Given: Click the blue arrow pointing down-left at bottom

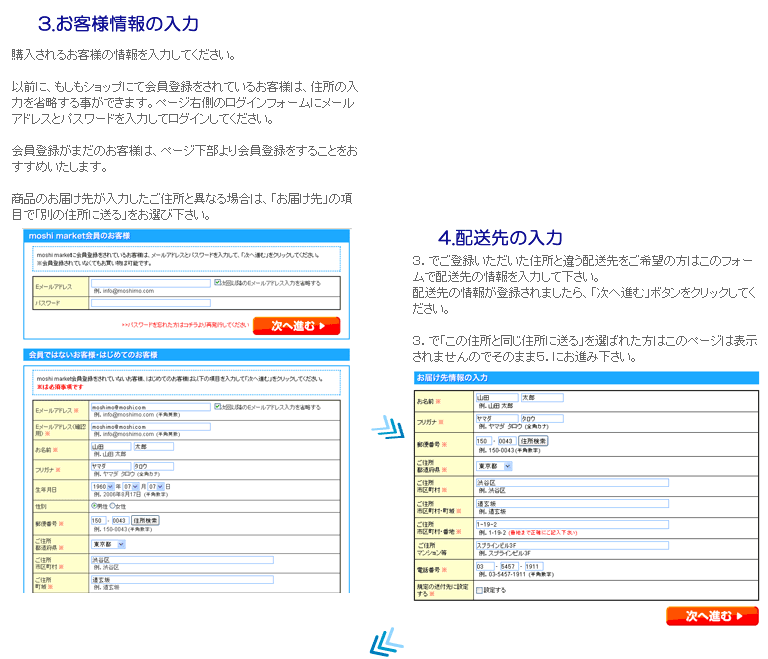Looking at the screenshot, I should [385, 642].
